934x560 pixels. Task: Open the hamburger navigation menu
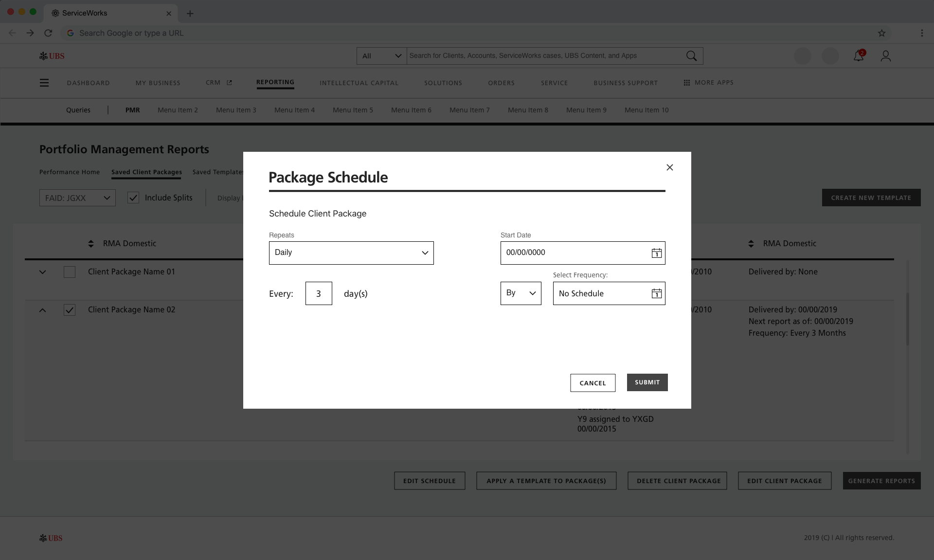pyautogui.click(x=44, y=83)
